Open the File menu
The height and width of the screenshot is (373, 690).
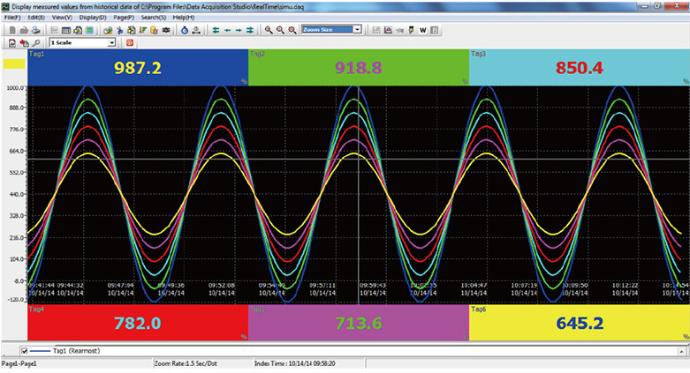tap(12, 18)
